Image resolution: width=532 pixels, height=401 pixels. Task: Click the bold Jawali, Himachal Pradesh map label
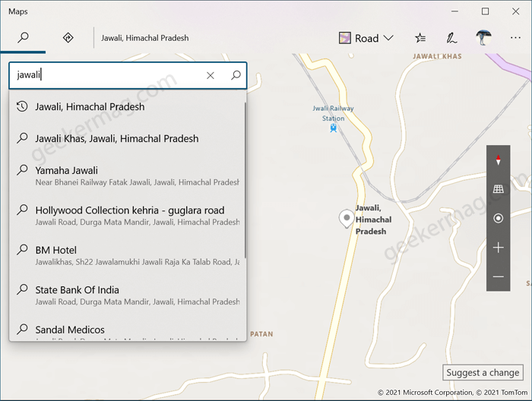[373, 219]
